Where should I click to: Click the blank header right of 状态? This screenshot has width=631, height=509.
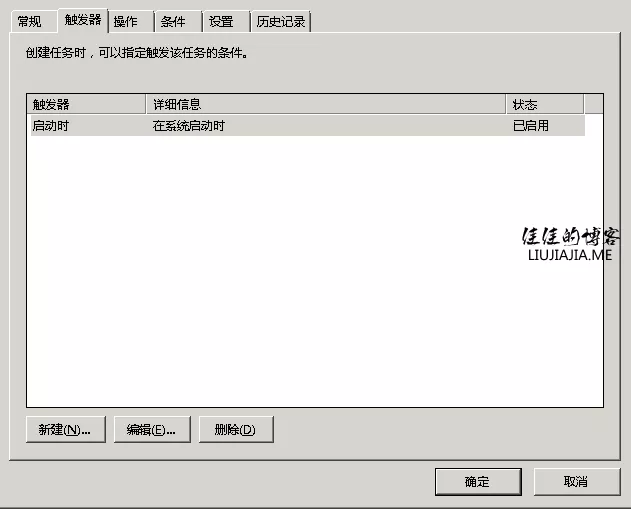point(593,104)
